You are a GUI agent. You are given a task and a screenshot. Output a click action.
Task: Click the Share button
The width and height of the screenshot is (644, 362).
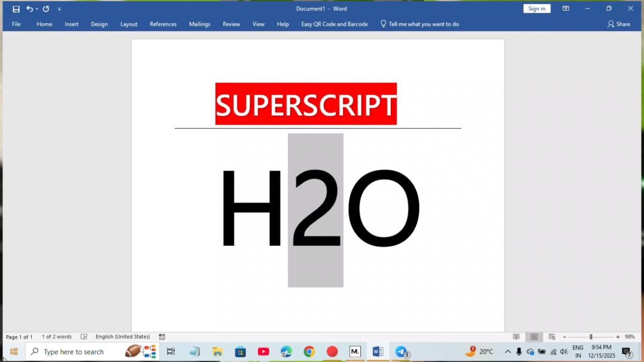(x=619, y=24)
